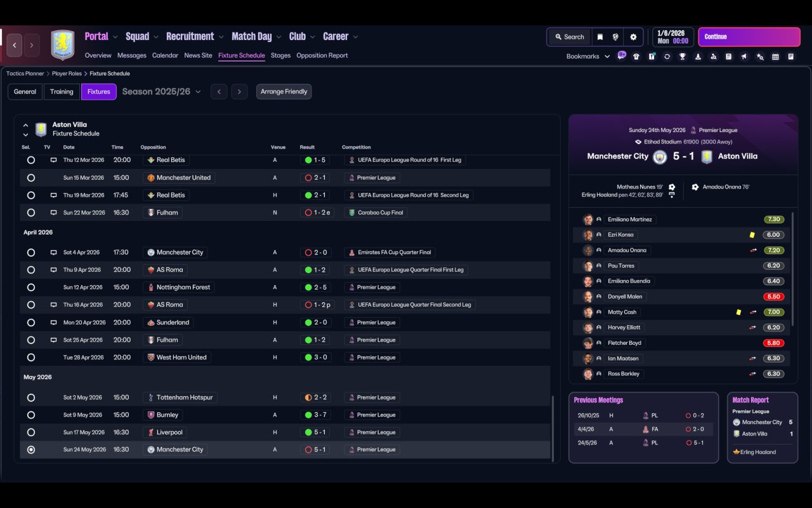812x508 pixels.
Task: Click the trophy icon in the bookmarks bar
Action: [x=683, y=57]
